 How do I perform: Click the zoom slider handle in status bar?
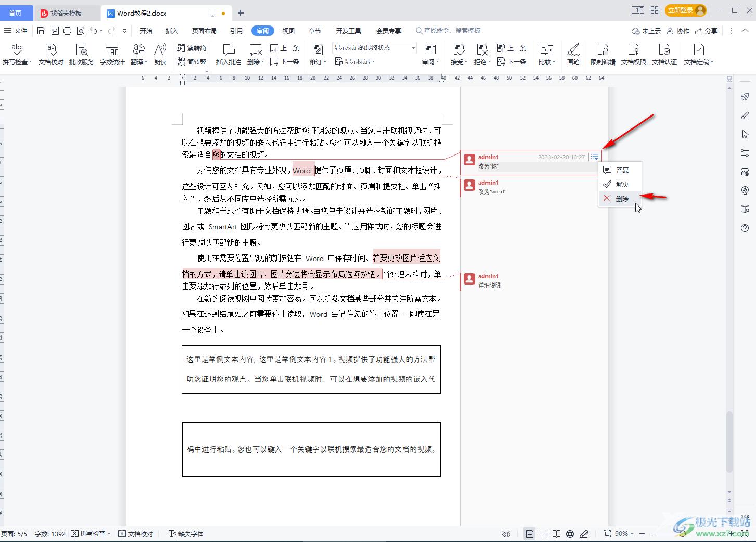[x=683, y=534]
